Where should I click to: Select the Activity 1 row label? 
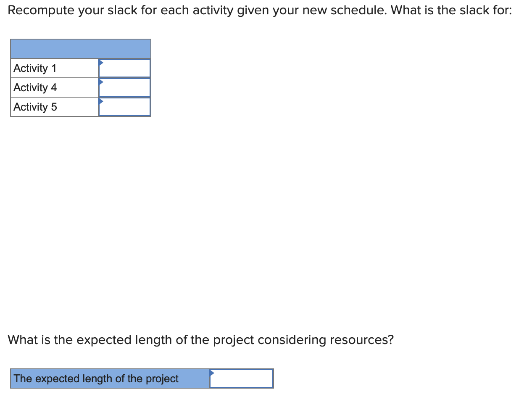35,68
